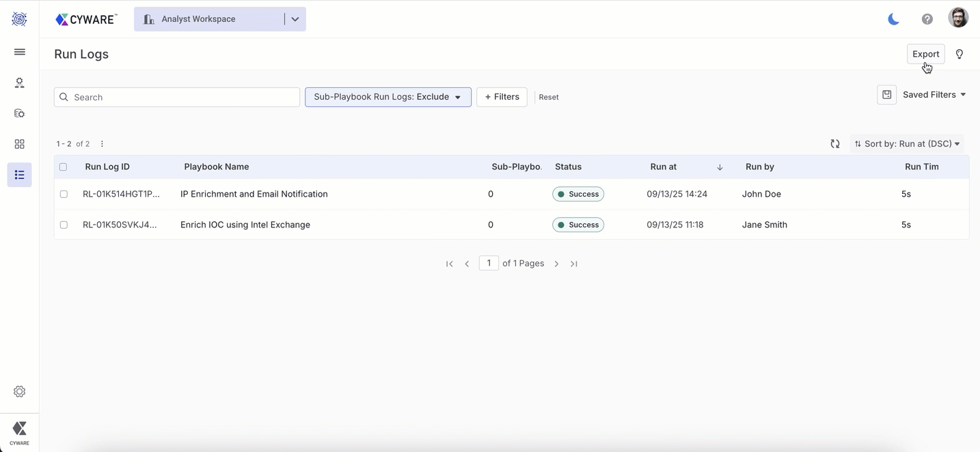
Task: Click the save filter disk icon
Action: (x=886, y=95)
